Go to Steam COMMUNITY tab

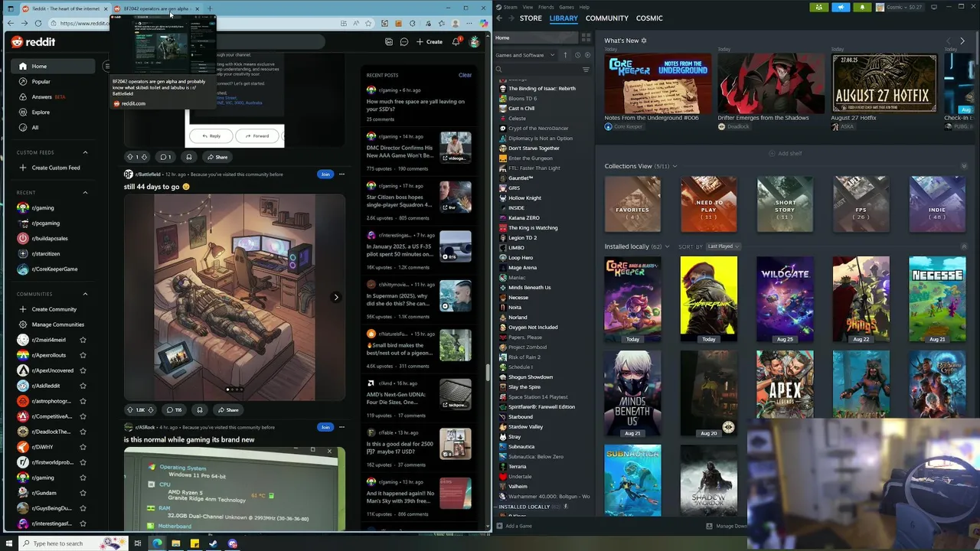click(x=606, y=18)
